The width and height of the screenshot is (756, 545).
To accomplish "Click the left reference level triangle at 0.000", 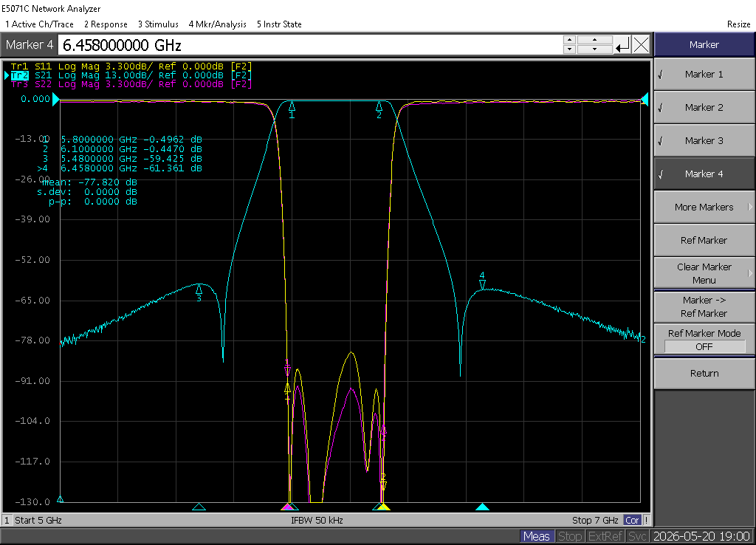I will tap(56, 100).
